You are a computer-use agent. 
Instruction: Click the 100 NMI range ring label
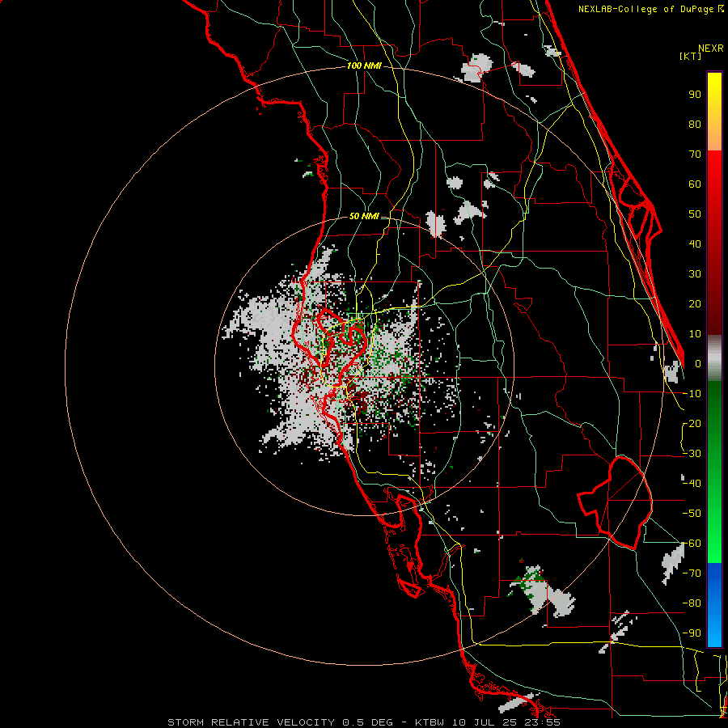(364, 66)
